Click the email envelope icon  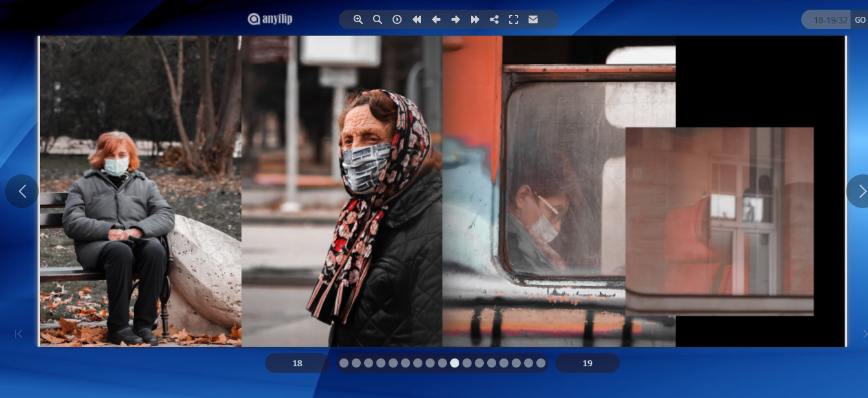(x=533, y=19)
